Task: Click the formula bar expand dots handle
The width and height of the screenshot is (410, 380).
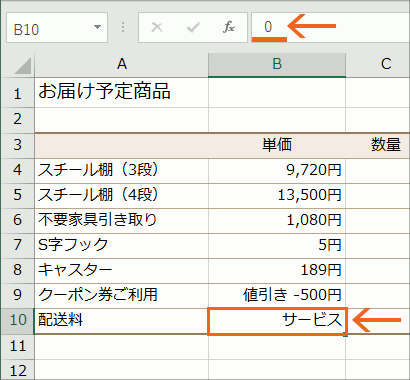Action: (x=123, y=27)
